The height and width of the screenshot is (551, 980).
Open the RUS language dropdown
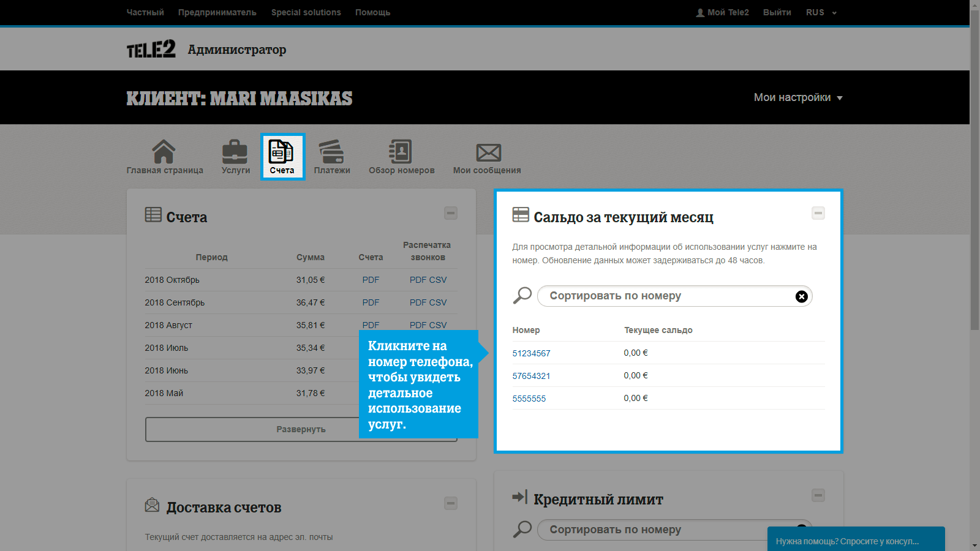click(x=821, y=12)
